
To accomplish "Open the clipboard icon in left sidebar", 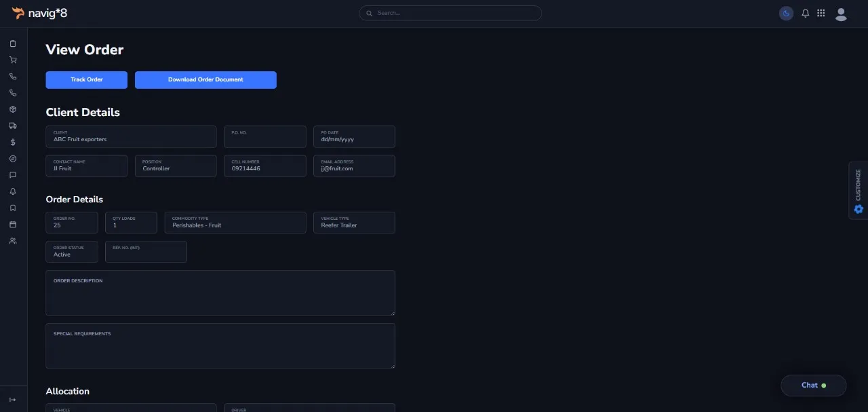I will pos(13,43).
